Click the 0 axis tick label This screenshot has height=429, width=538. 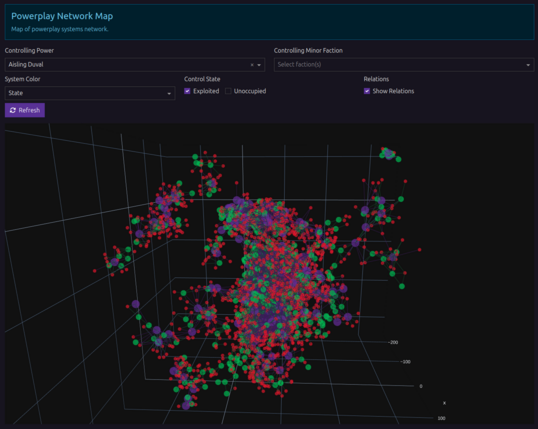point(421,386)
